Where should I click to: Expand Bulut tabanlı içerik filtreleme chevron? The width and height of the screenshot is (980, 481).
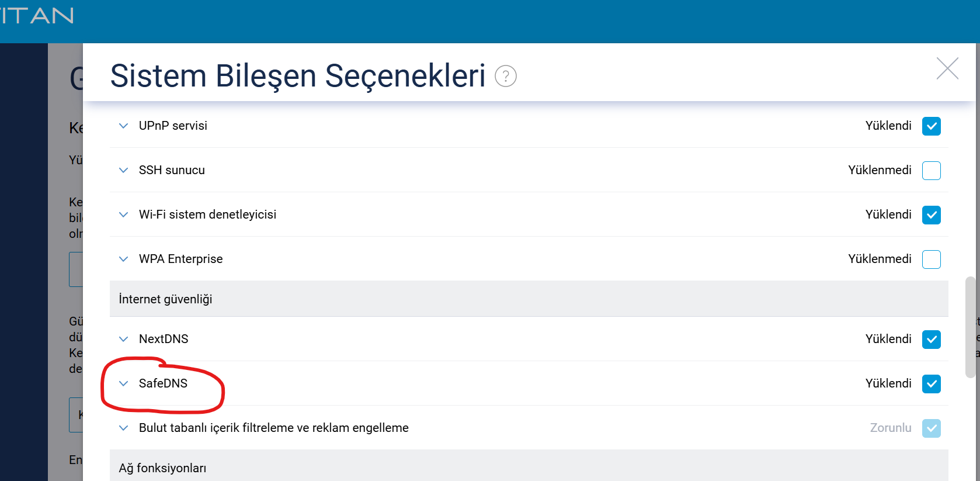click(x=123, y=428)
